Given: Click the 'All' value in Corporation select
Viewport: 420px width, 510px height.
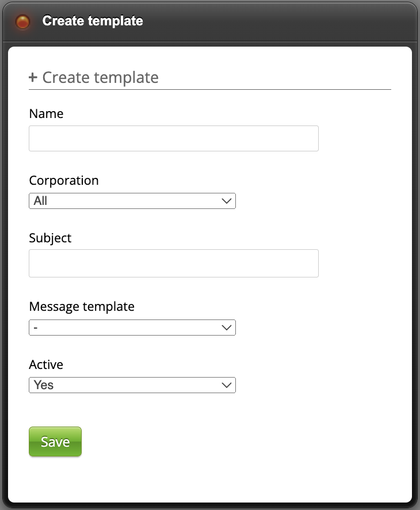Looking at the screenshot, I should [x=41, y=201].
